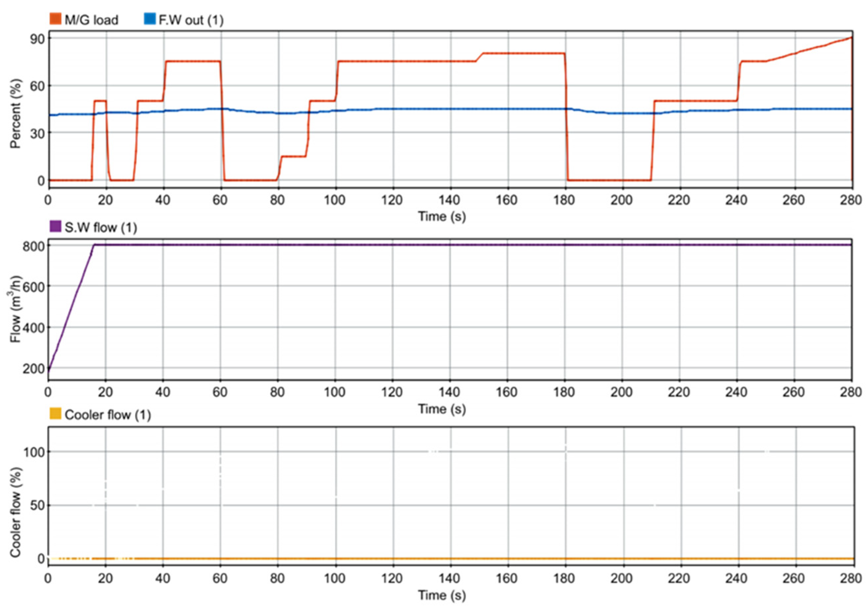Screen dimensions: 868x609
Task: Click the orange M/G load legend swatch
Action: [56, 19]
